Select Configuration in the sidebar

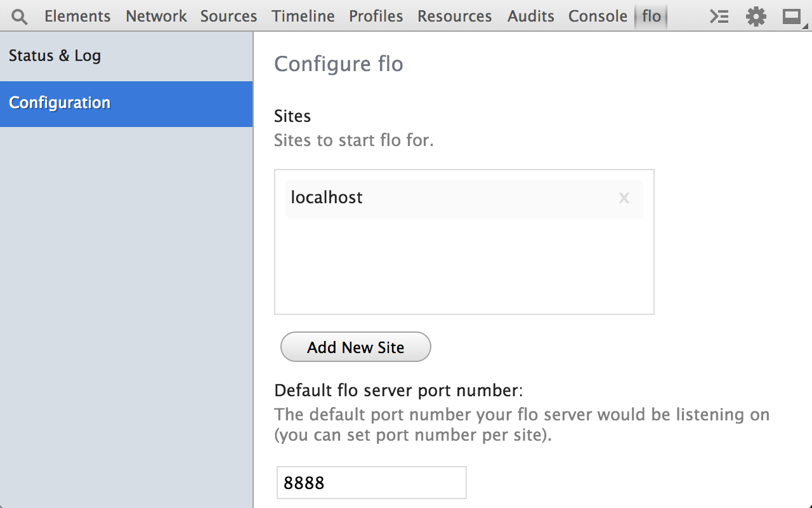(60, 103)
